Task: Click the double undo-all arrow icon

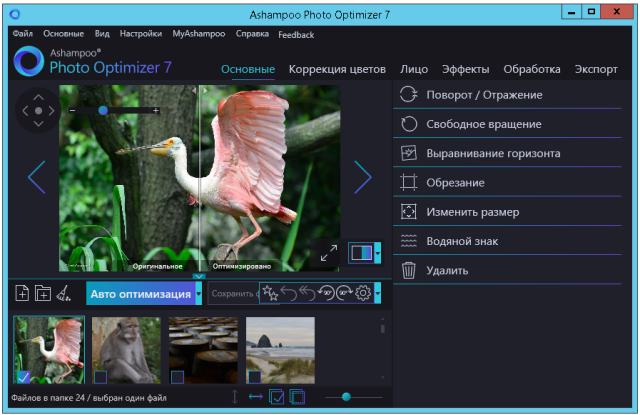Action: tap(307, 293)
